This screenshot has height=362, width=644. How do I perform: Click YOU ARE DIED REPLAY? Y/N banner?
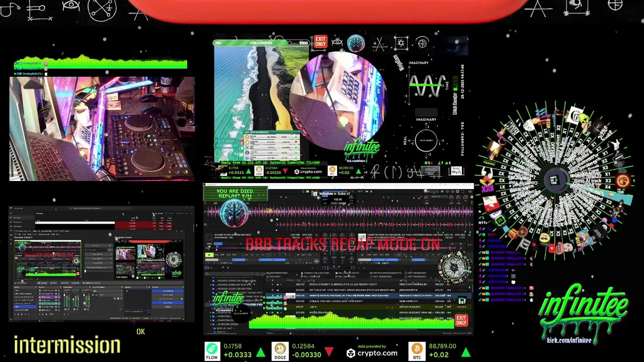[x=235, y=194]
